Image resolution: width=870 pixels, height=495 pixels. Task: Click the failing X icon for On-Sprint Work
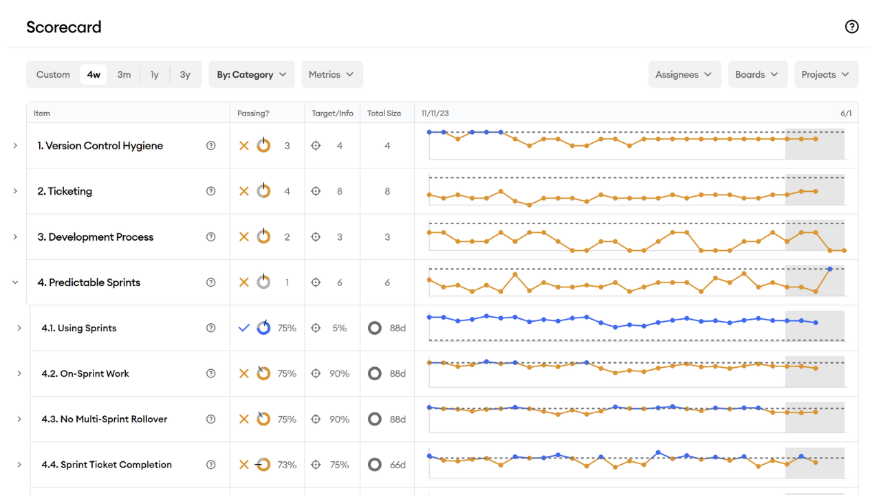pos(243,374)
